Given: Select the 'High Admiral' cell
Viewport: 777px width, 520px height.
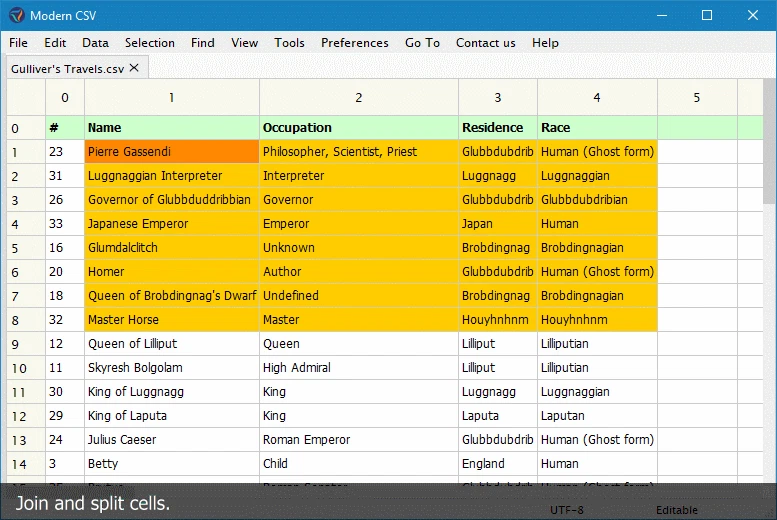Looking at the screenshot, I should [359, 368].
